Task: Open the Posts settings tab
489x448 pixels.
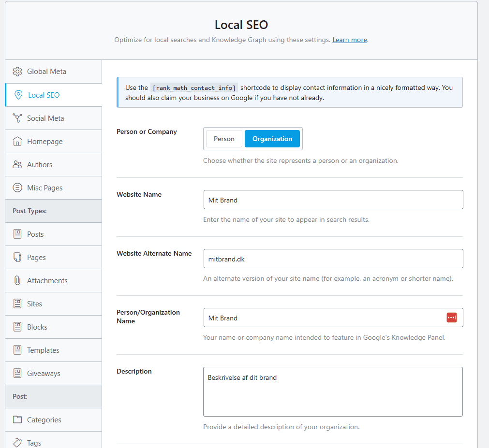Action: point(35,234)
